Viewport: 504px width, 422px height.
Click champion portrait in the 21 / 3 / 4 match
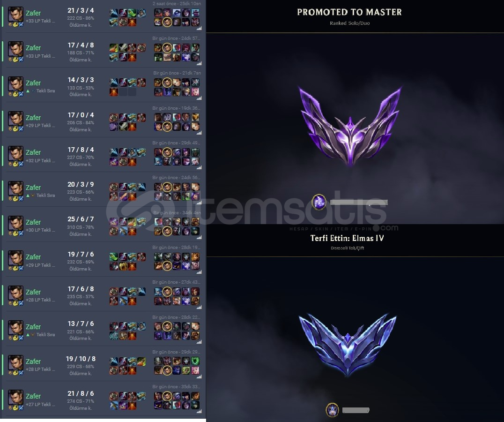[15, 14]
